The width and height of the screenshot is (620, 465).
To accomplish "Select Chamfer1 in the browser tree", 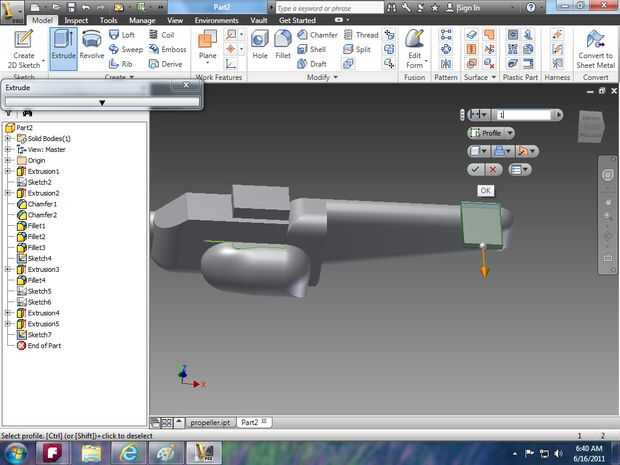I will pyautogui.click(x=42, y=204).
